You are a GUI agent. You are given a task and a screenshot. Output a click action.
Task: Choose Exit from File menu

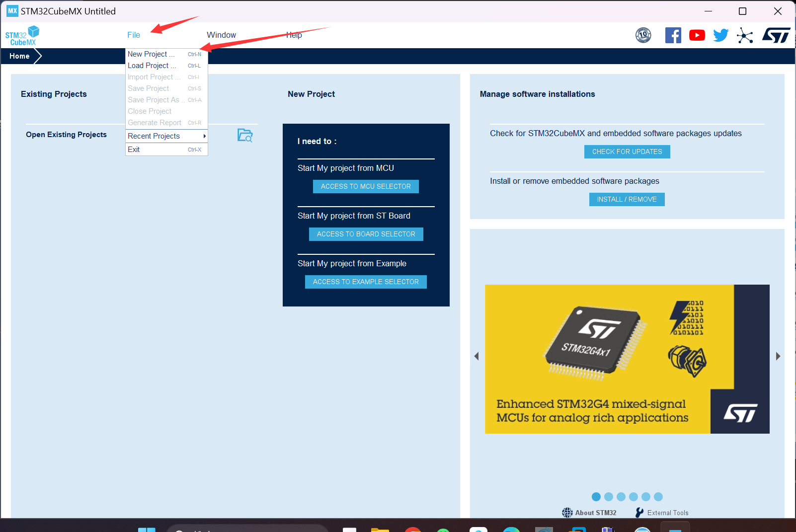tap(166, 150)
